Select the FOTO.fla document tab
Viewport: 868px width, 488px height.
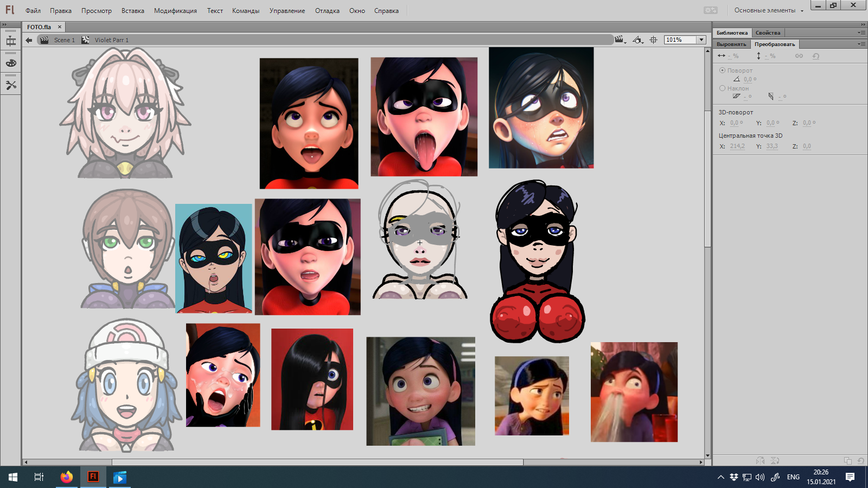coord(39,27)
